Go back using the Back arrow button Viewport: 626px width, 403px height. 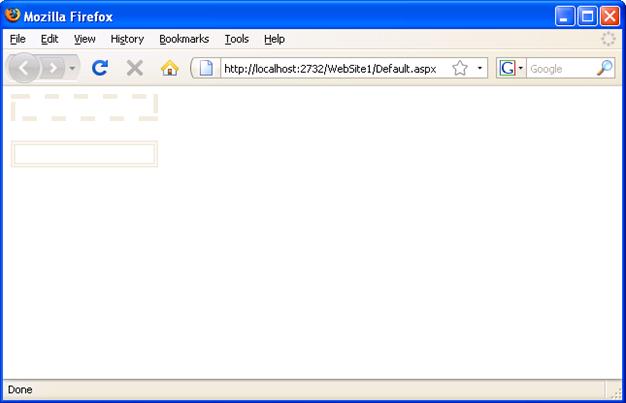coord(24,68)
